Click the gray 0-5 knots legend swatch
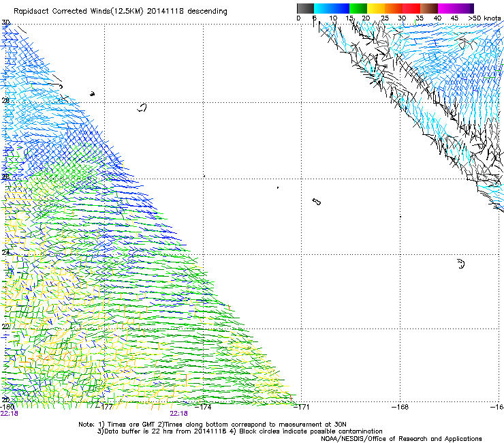This screenshot has height=443, width=504. click(x=305, y=8)
